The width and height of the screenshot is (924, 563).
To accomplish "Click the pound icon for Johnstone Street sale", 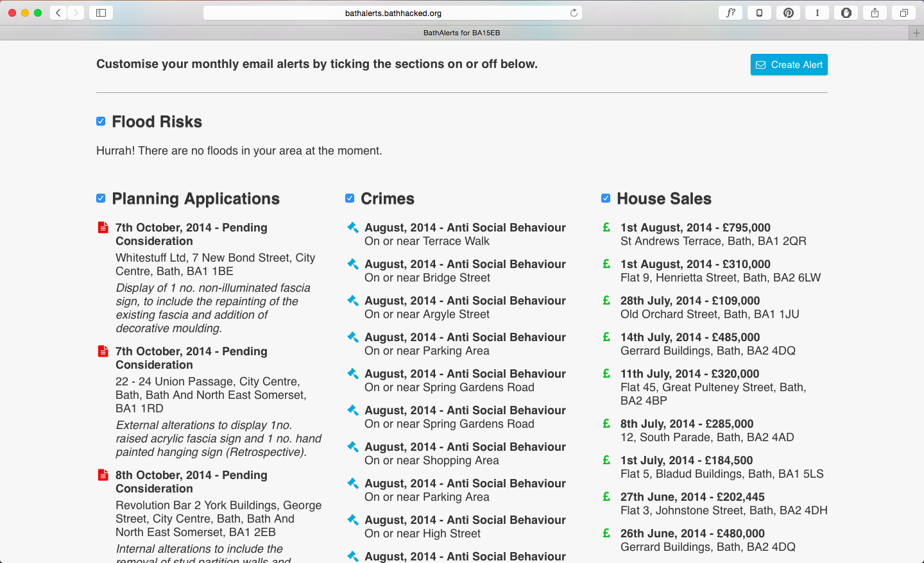I will [606, 496].
